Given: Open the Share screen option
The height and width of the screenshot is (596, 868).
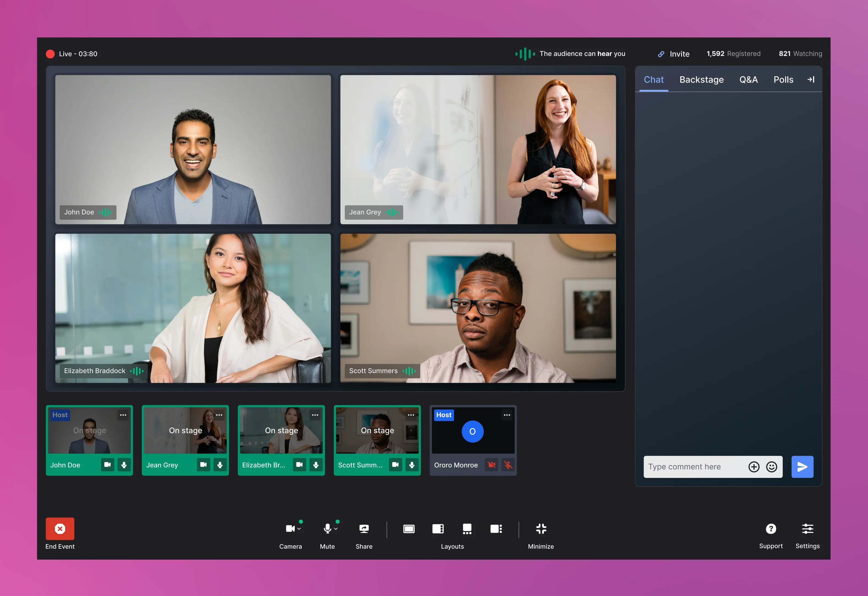Looking at the screenshot, I should 364,528.
